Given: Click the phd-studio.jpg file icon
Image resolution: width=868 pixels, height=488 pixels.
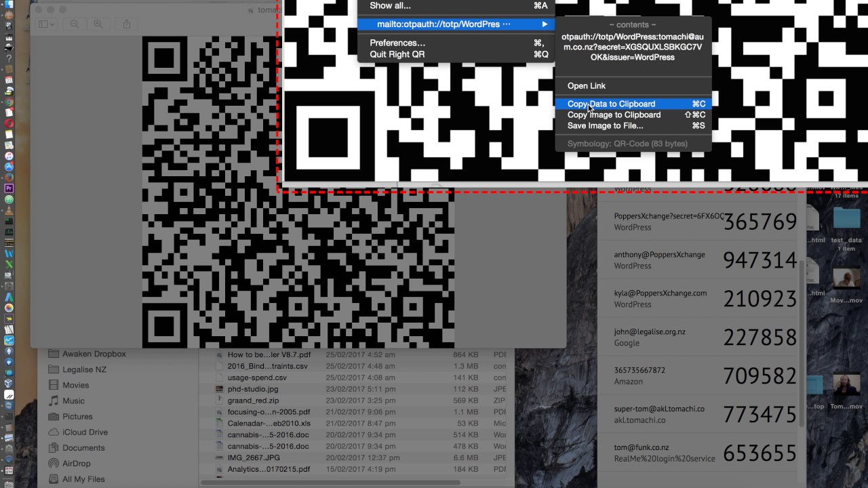Looking at the screenshot, I should click(x=219, y=389).
